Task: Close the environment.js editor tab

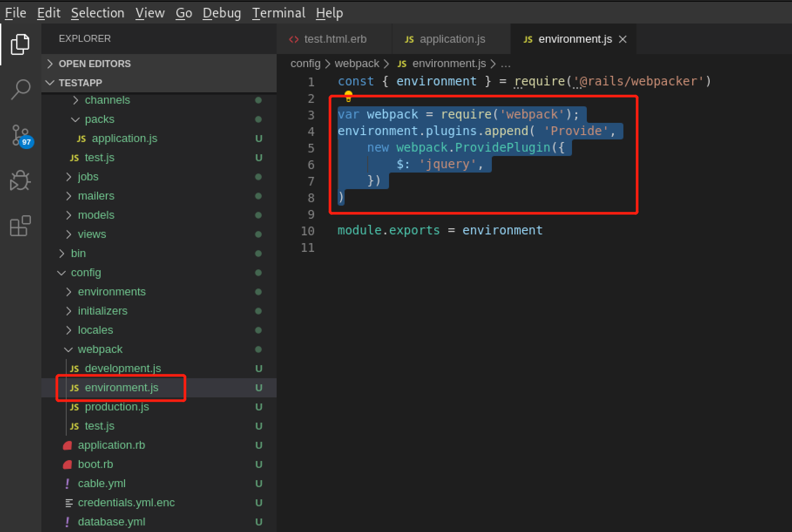Action: [x=623, y=39]
